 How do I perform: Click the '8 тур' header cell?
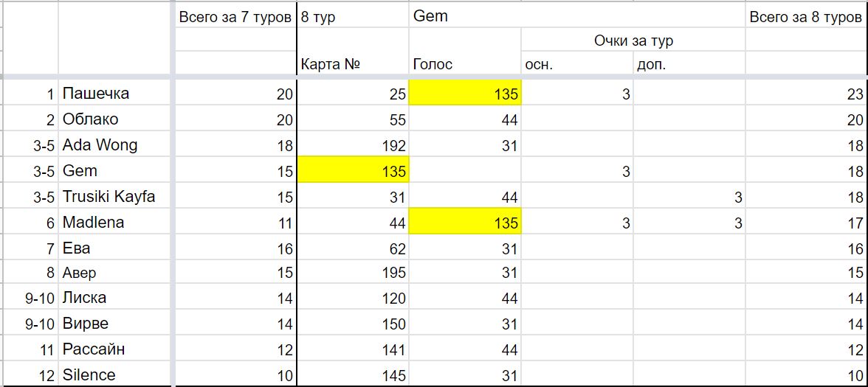[x=353, y=16]
